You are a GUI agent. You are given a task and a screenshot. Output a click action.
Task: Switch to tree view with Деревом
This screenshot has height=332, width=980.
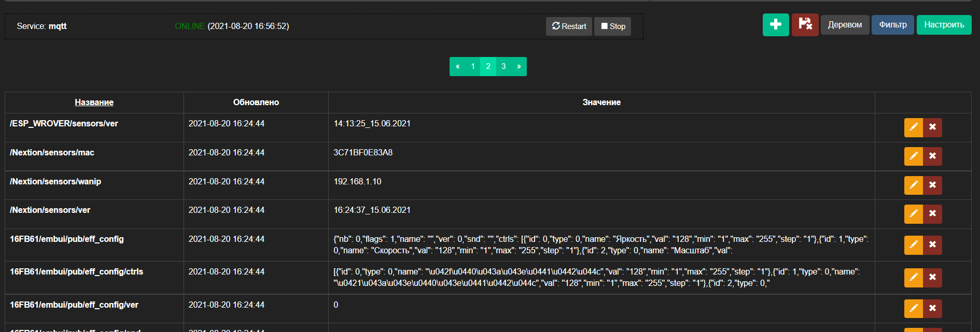(845, 25)
